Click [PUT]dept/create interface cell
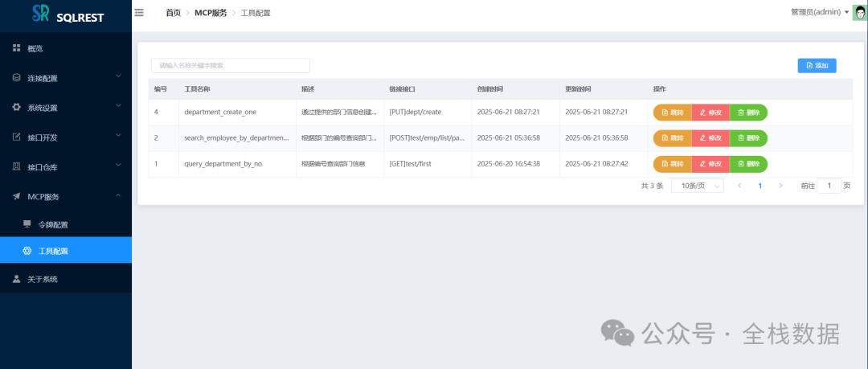The width and height of the screenshot is (868, 369). pyautogui.click(x=416, y=112)
